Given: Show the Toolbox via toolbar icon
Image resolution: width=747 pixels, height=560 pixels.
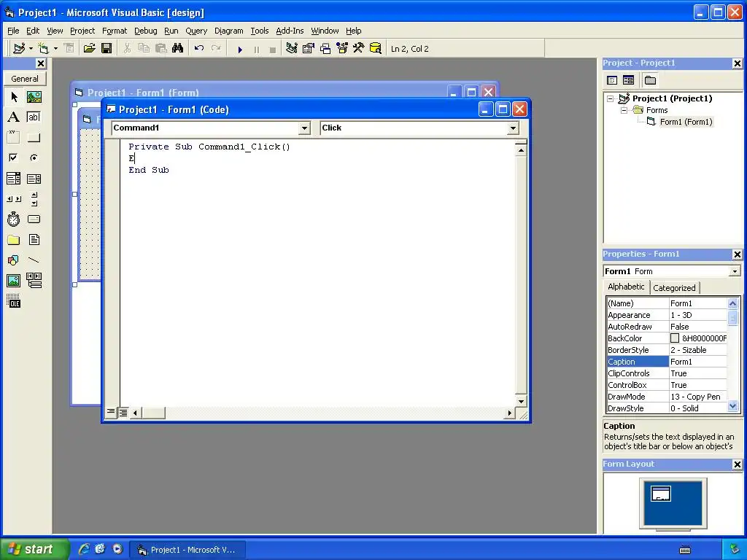Looking at the screenshot, I should coord(359,49).
